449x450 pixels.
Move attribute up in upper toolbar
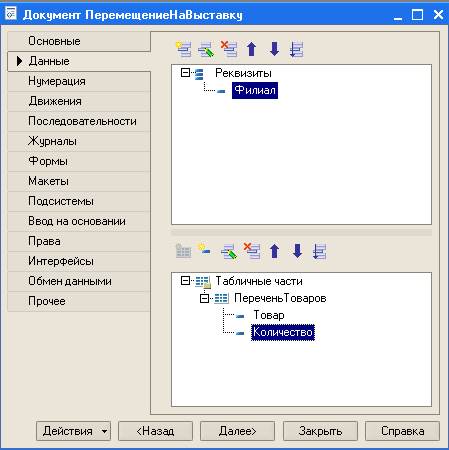click(x=252, y=49)
